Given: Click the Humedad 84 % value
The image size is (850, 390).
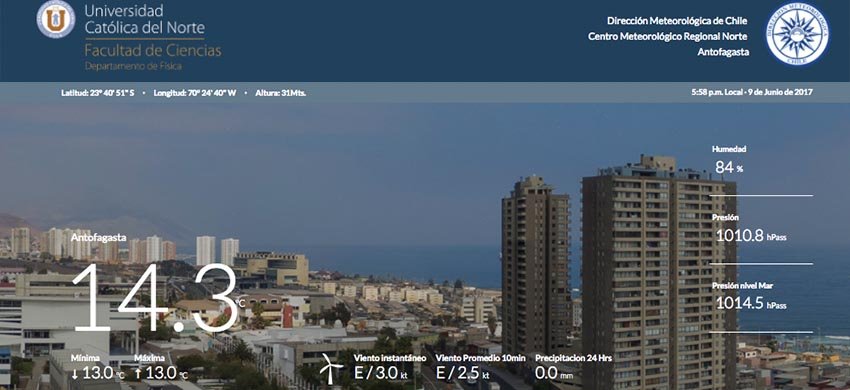Looking at the screenshot, I should pyautogui.click(x=729, y=168).
